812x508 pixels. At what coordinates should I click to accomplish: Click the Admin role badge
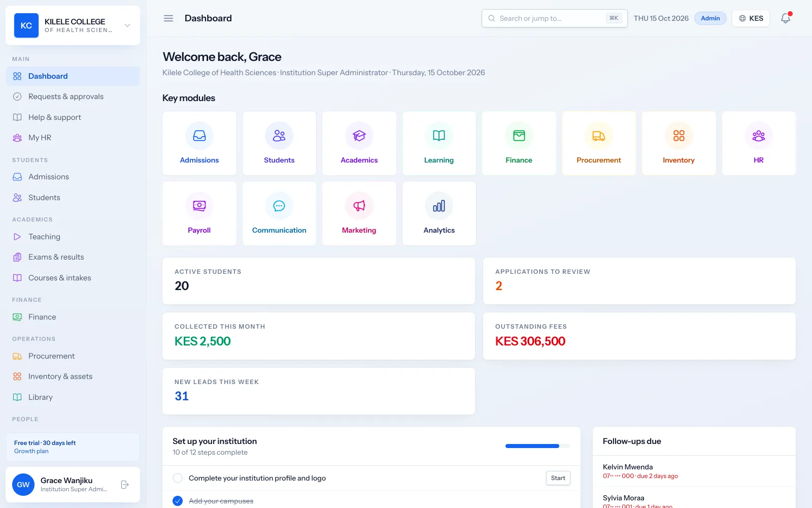[710, 18]
